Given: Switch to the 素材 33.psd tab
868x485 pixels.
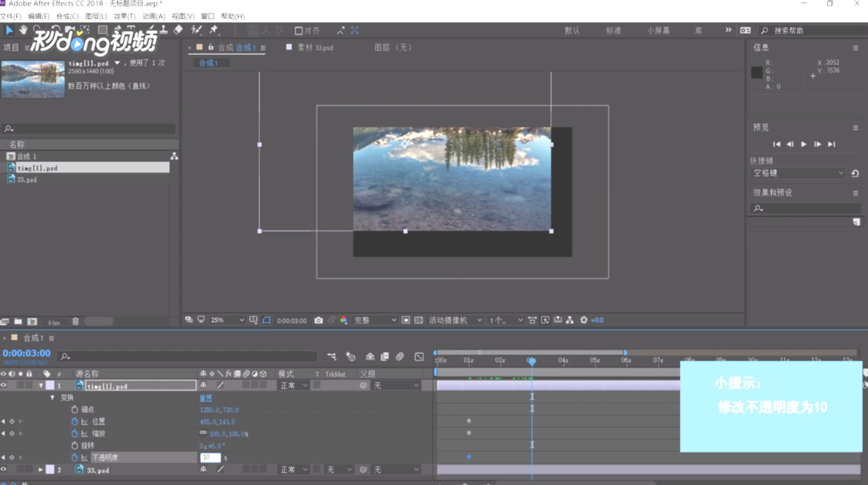Looking at the screenshot, I should click(x=315, y=47).
